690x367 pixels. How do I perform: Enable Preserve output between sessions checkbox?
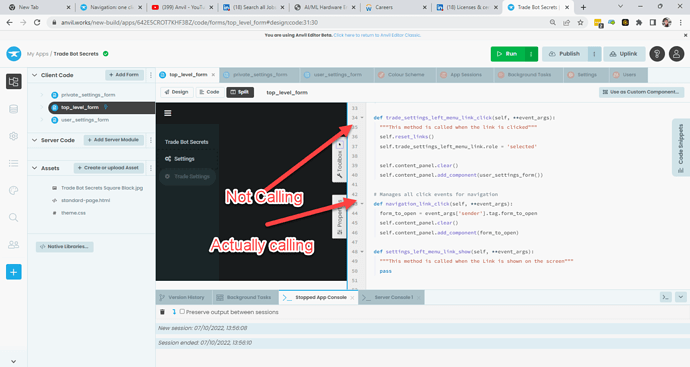tap(182, 312)
